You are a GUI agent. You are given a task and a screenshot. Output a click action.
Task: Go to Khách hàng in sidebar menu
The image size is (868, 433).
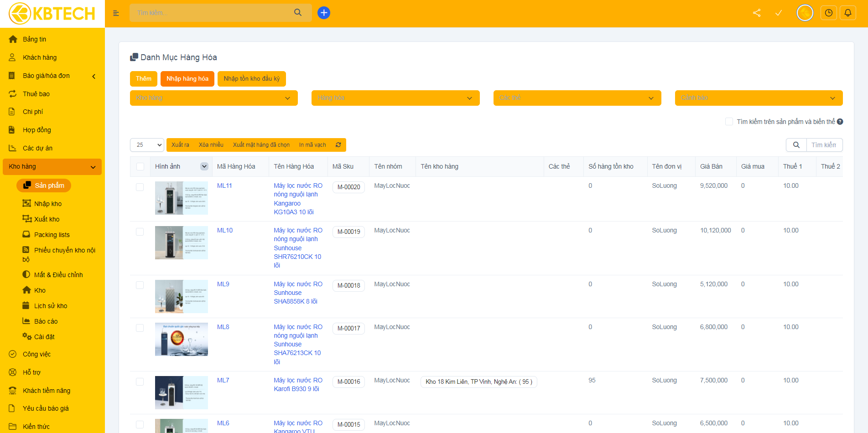40,57
